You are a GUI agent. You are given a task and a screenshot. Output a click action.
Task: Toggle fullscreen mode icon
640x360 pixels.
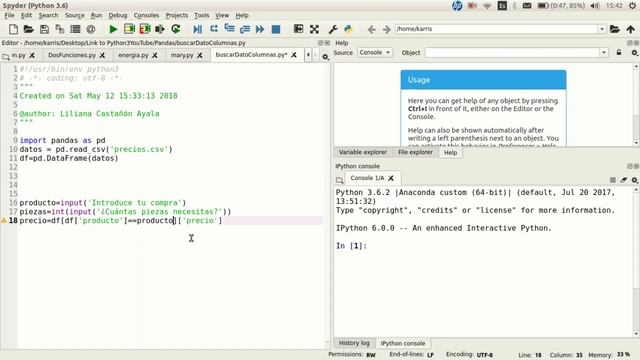(314, 29)
